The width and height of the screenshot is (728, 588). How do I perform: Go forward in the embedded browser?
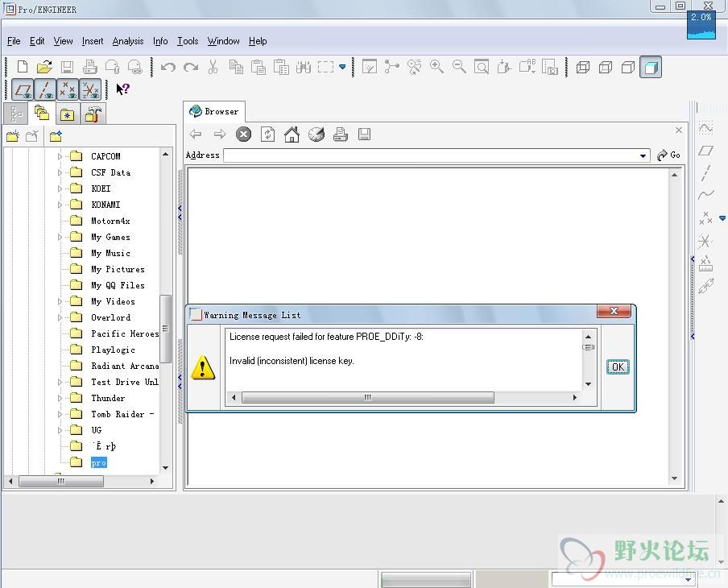click(220, 135)
